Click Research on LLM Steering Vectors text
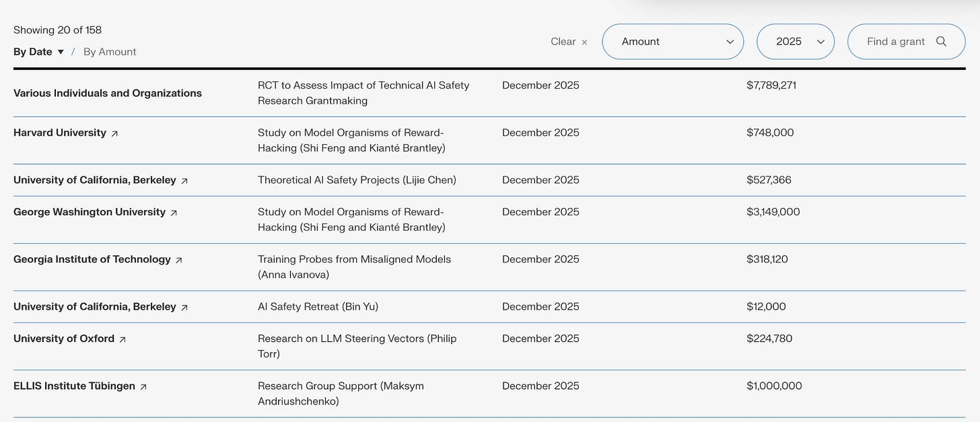Screen dimensions: 980x422 pos(357,346)
